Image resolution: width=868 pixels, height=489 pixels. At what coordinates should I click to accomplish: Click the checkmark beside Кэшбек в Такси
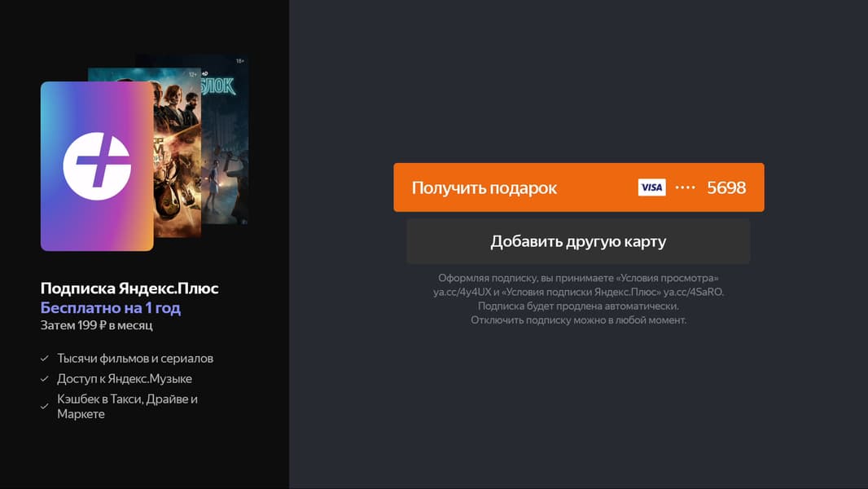[x=45, y=407]
